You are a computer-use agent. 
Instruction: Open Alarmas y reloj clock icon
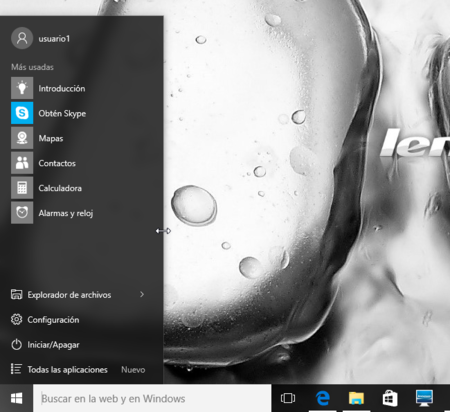coord(22,213)
